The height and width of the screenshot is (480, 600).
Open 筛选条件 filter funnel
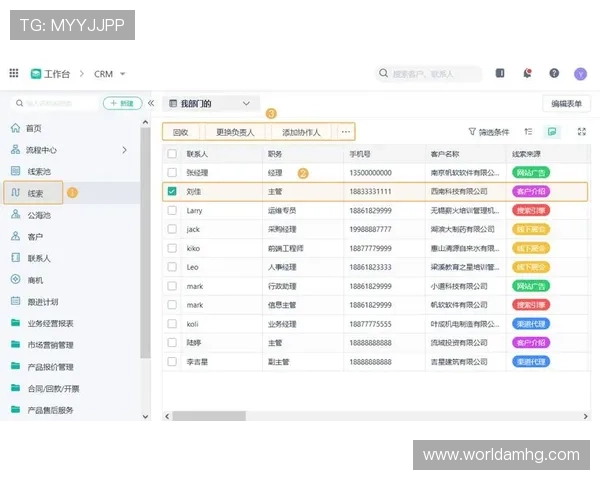pyautogui.click(x=489, y=132)
